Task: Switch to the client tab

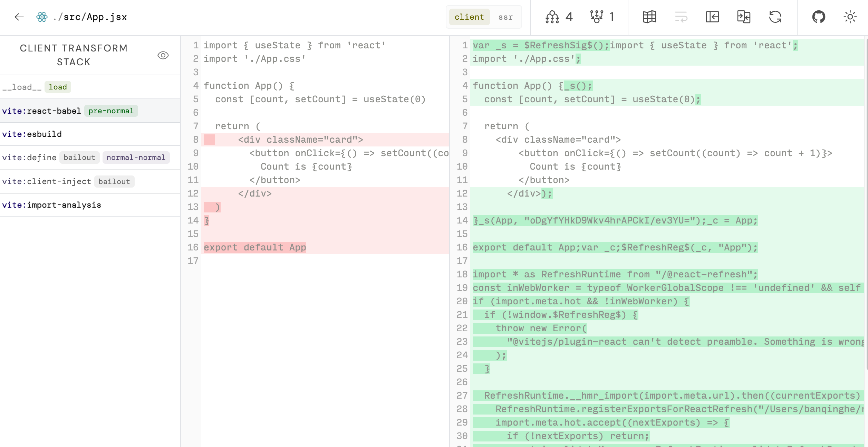Action: pyautogui.click(x=469, y=17)
